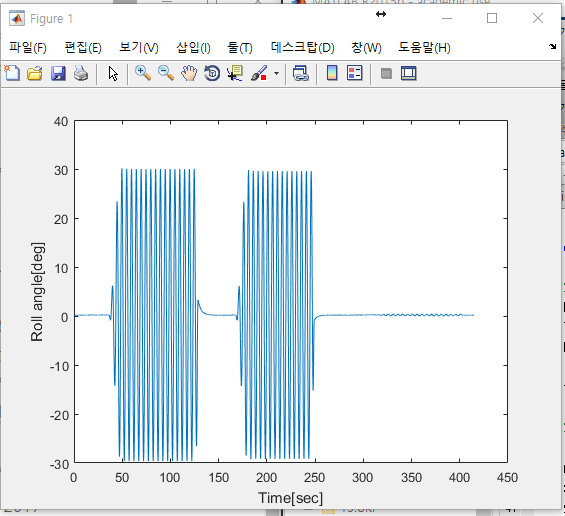Click the MATLAB icon in title bar
This screenshot has height=516, width=565.
click(x=17, y=18)
